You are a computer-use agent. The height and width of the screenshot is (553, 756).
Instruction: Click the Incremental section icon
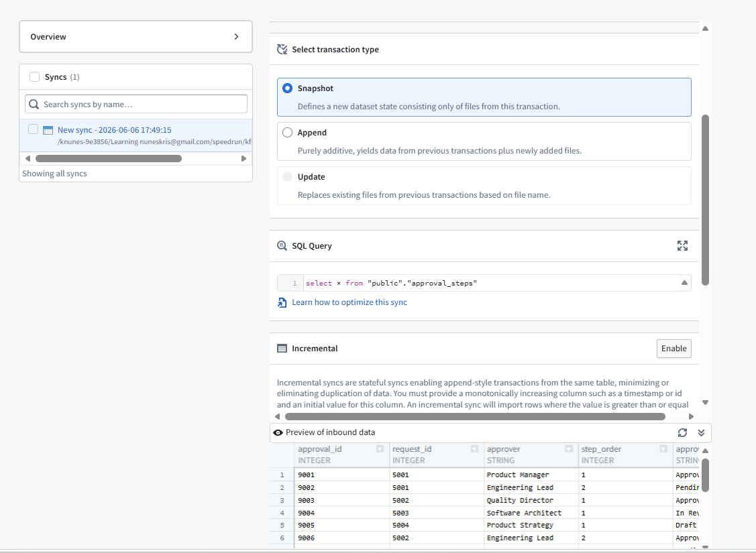tap(282, 349)
